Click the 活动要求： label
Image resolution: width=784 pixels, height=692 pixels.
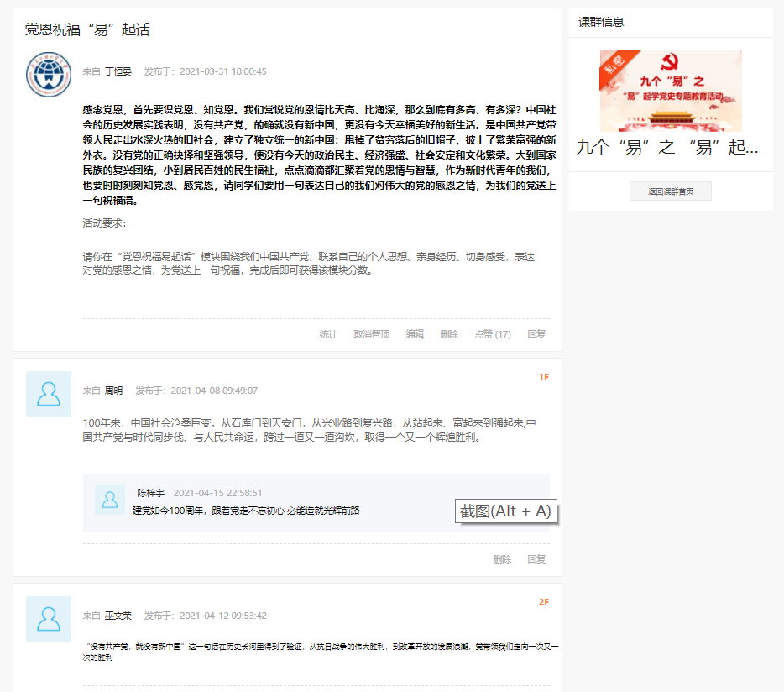click(x=104, y=223)
